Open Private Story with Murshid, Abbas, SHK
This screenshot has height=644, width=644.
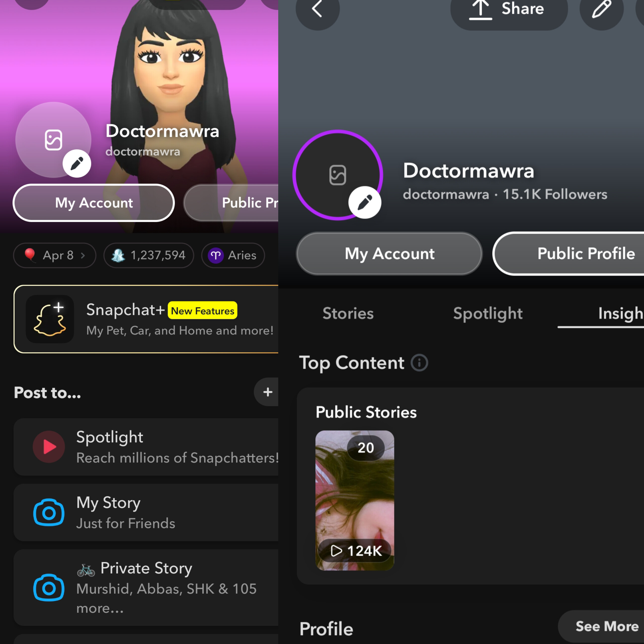146,587
